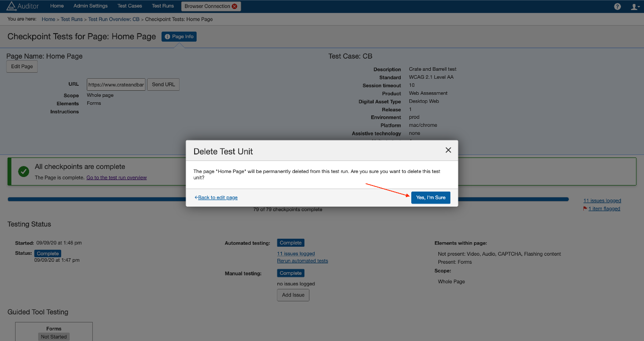Go to Test Cases in navigation
Viewport: 644px width, 341px height.
[x=129, y=6]
